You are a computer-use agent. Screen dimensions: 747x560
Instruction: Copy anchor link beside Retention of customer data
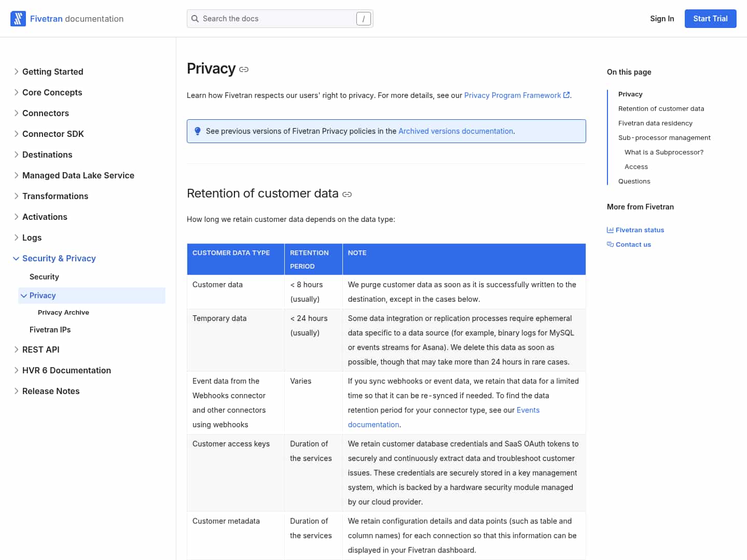pos(347,194)
